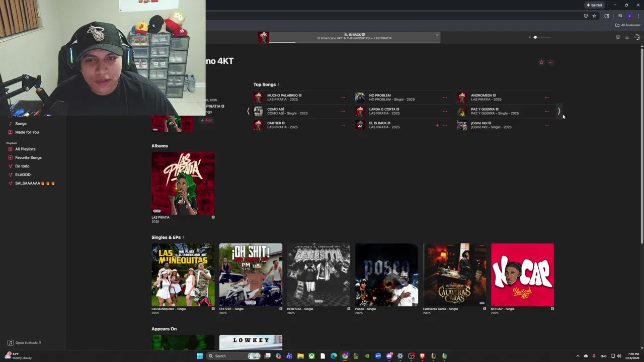Screen dimensions: 644x362
Task: Open weather widget showing Mostly cloudy
Action: [19, 356]
